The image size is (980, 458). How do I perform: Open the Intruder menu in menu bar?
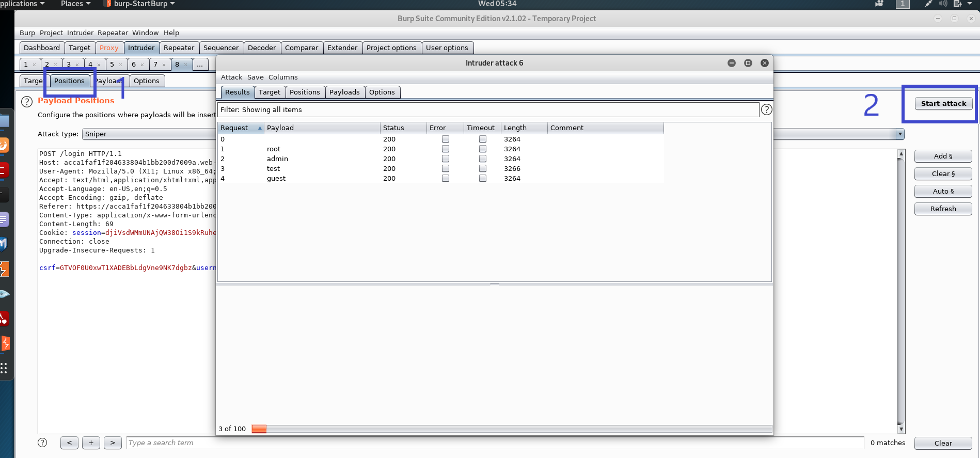80,33
